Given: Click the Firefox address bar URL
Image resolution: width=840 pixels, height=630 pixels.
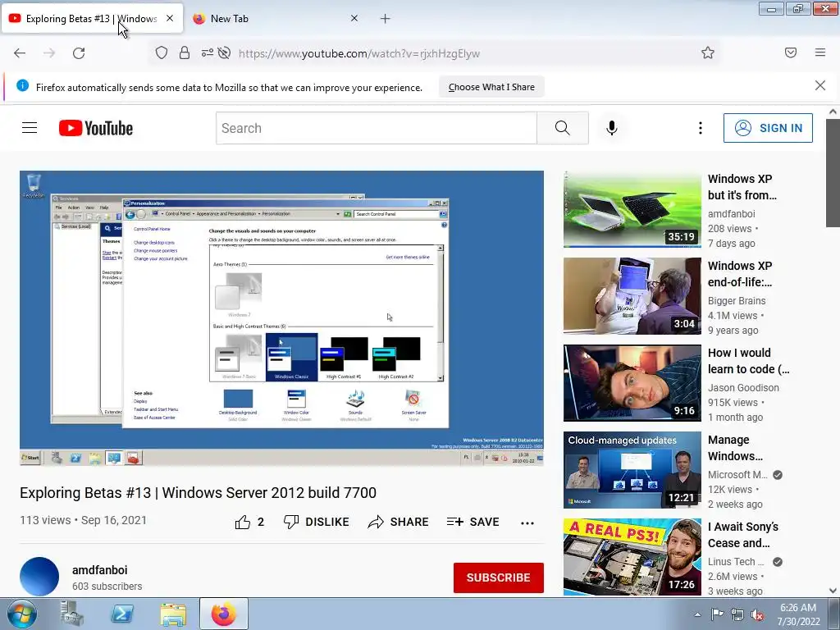Looking at the screenshot, I should coord(359,53).
